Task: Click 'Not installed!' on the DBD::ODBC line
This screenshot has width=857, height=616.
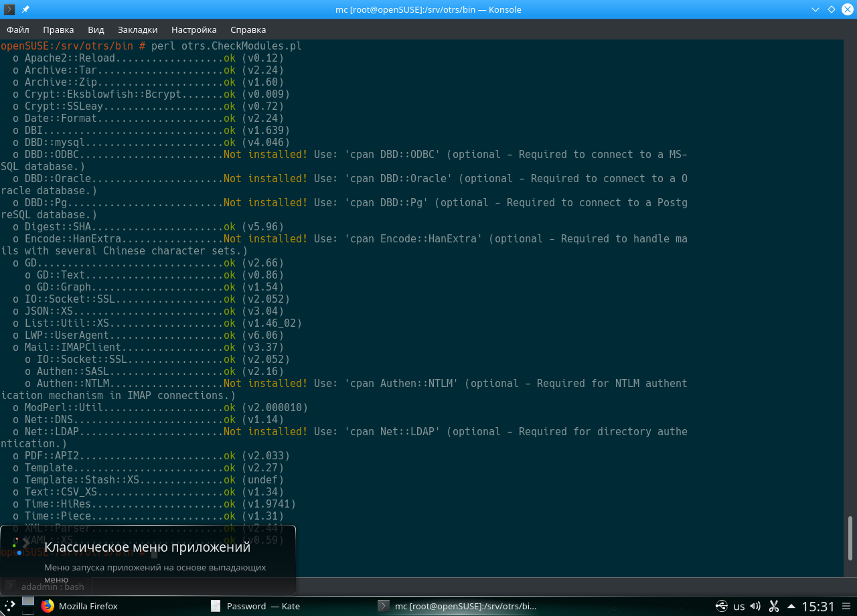Action: pyautogui.click(x=266, y=155)
